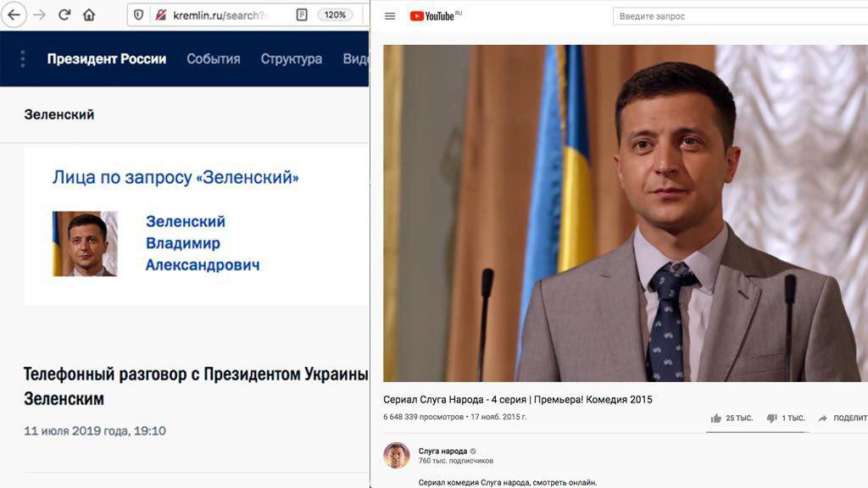The width and height of the screenshot is (868, 488).
Task: Open the Структура section
Action: (x=294, y=59)
